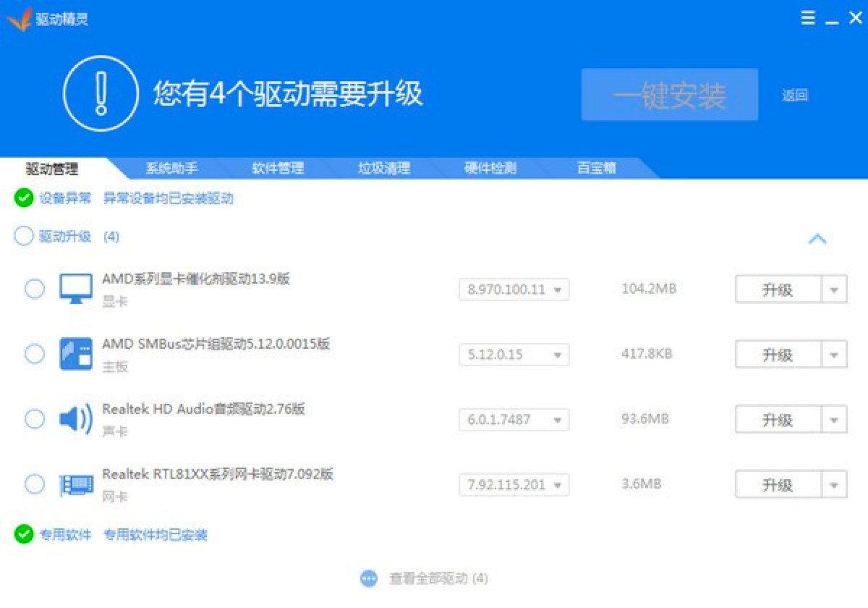Switch to the 垃圾清理 tab
868x608 pixels.
click(x=383, y=168)
